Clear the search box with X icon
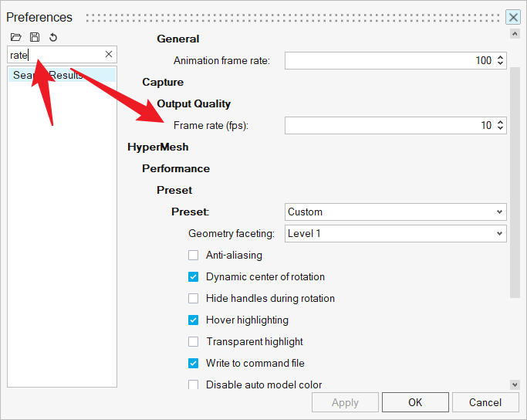 coord(109,54)
